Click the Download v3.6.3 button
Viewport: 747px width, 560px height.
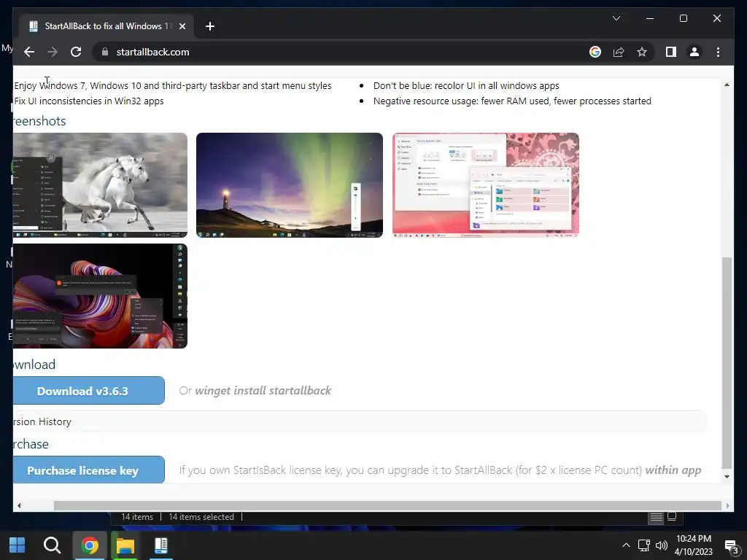tap(89, 391)
